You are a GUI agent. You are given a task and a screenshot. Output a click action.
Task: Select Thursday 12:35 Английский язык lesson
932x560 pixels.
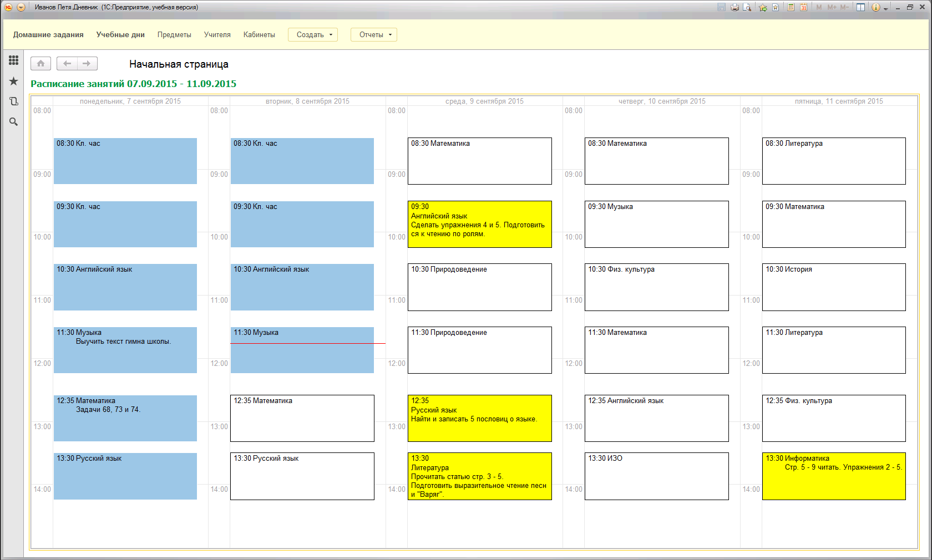coord(657,418)
